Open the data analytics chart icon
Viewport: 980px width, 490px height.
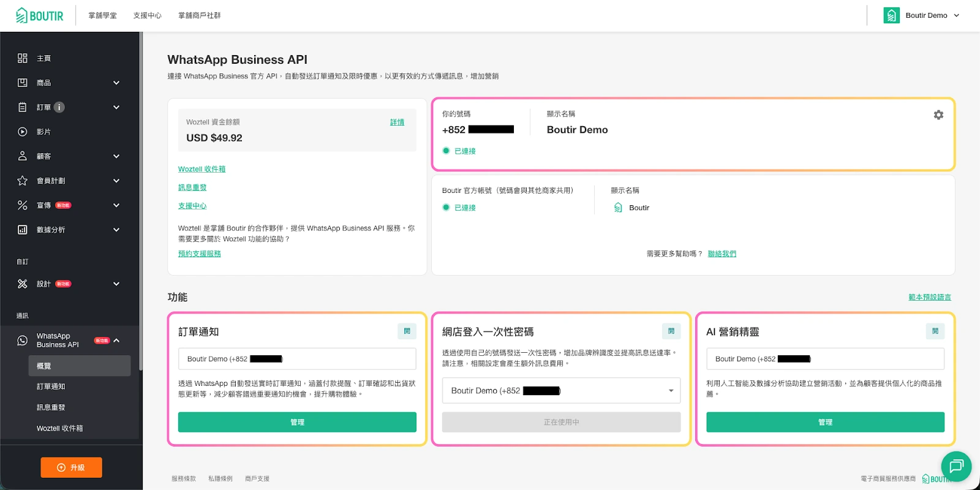click(x=23, y=230)
